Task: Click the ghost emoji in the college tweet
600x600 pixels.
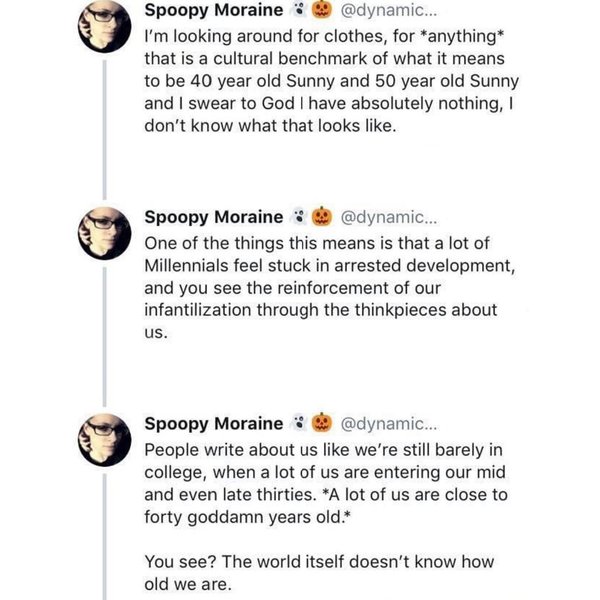Action: [x=297, y=423]
